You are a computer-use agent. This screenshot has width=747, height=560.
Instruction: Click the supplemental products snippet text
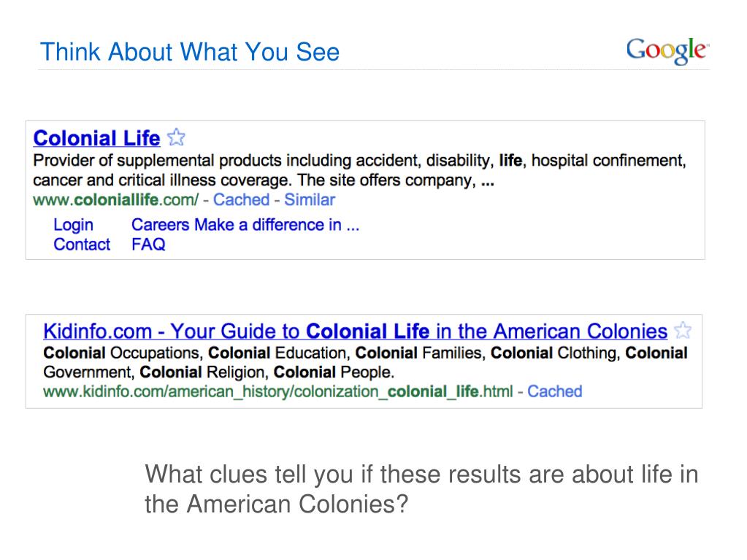pyautogui.click(x=359, y=170)
